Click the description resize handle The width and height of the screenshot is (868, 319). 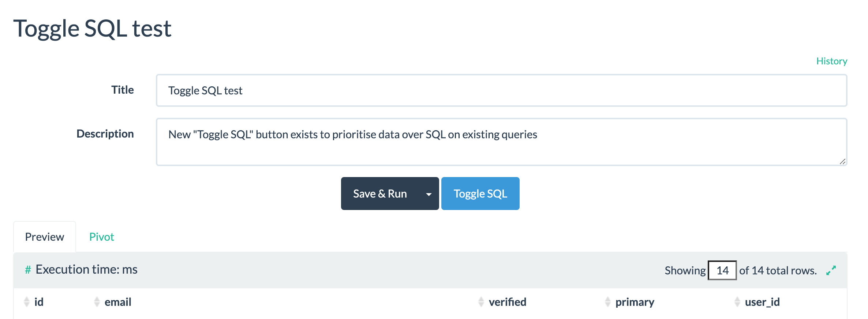(842, 161)
